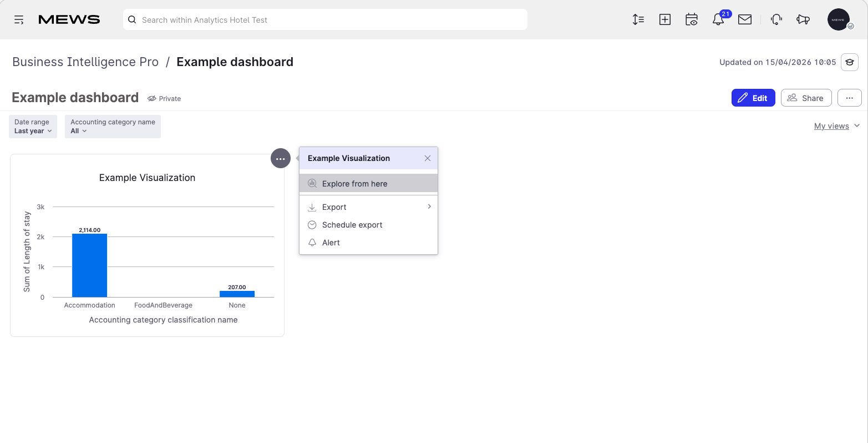Click the None bar in chart
Image resolution: width=868 pixels, height=443 pixels.
(237, 294)
